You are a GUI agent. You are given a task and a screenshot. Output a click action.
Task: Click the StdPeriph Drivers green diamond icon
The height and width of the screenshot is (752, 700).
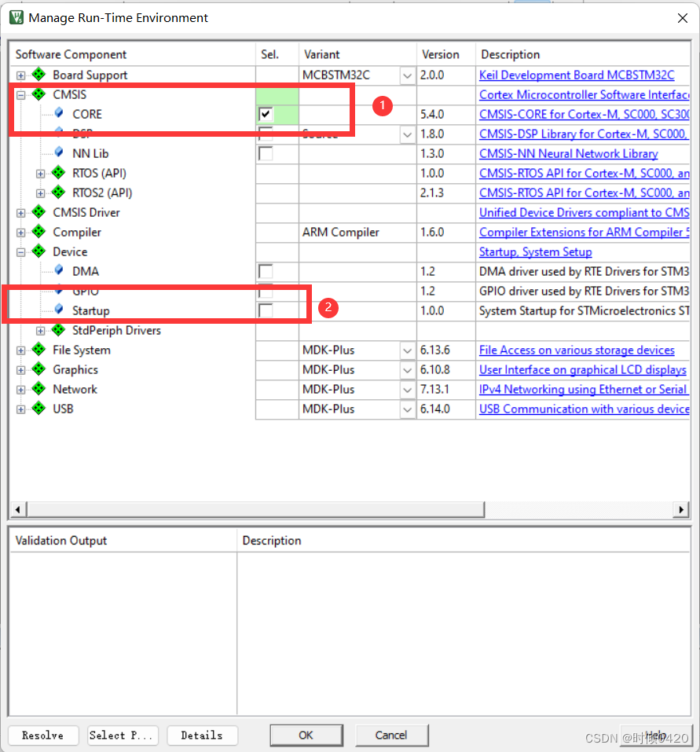[x=58, y=329]
